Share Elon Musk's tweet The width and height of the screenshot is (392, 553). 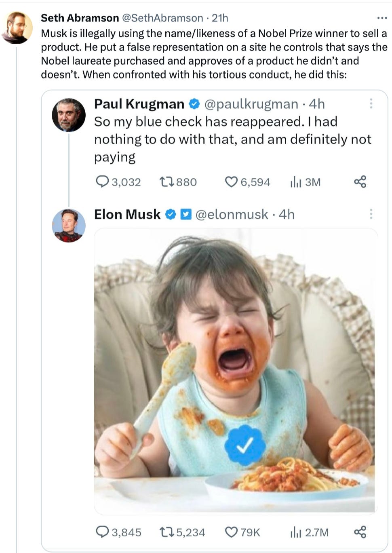point(360,532)
